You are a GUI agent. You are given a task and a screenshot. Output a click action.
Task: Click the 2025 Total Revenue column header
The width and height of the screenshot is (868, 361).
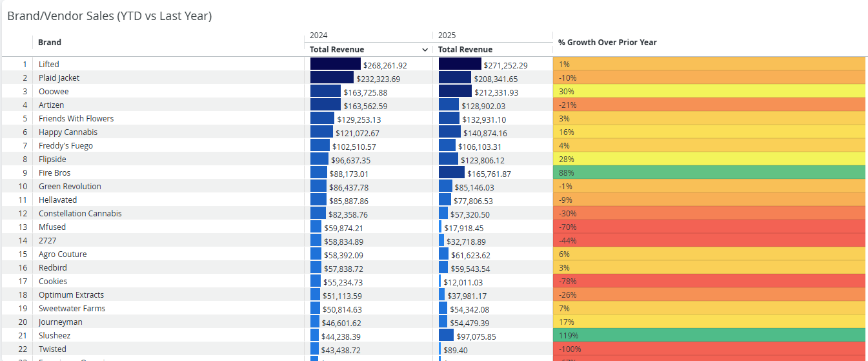[x=465, y=50]
